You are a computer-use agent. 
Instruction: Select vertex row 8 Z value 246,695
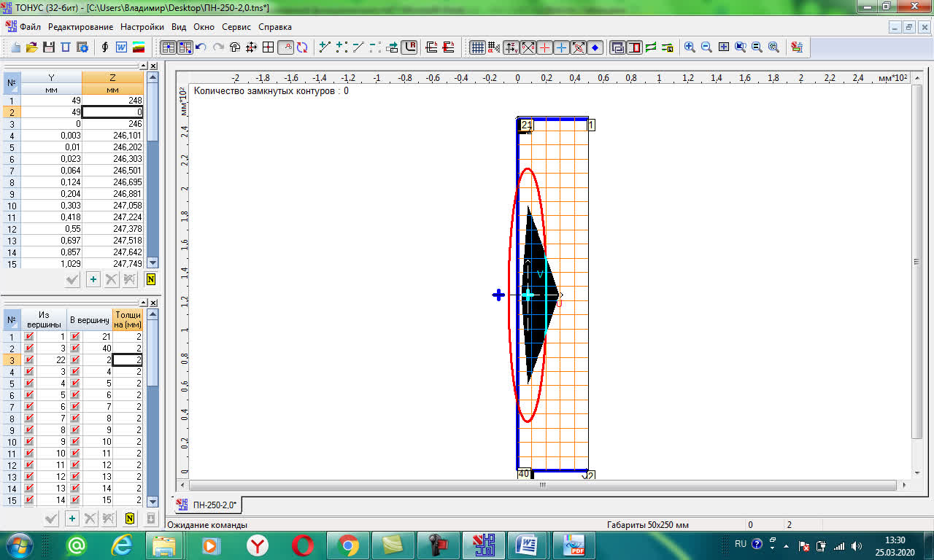(x=112, y=182)
